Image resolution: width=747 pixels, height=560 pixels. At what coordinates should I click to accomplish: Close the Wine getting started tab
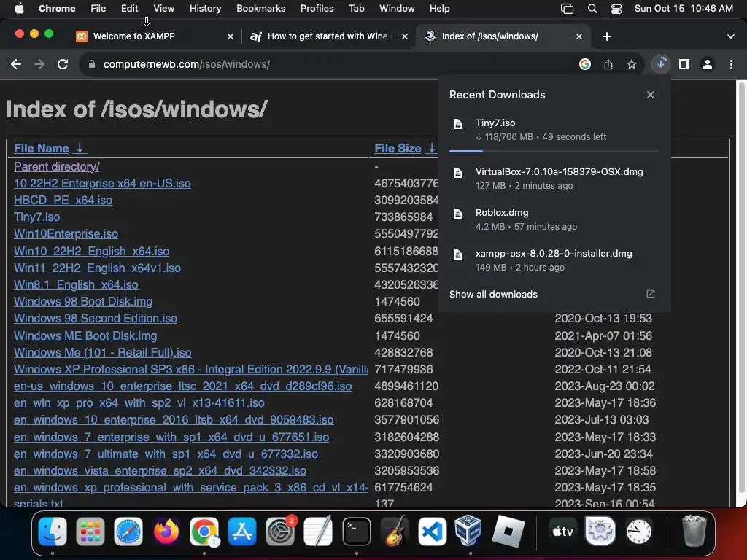pos(404,36)
